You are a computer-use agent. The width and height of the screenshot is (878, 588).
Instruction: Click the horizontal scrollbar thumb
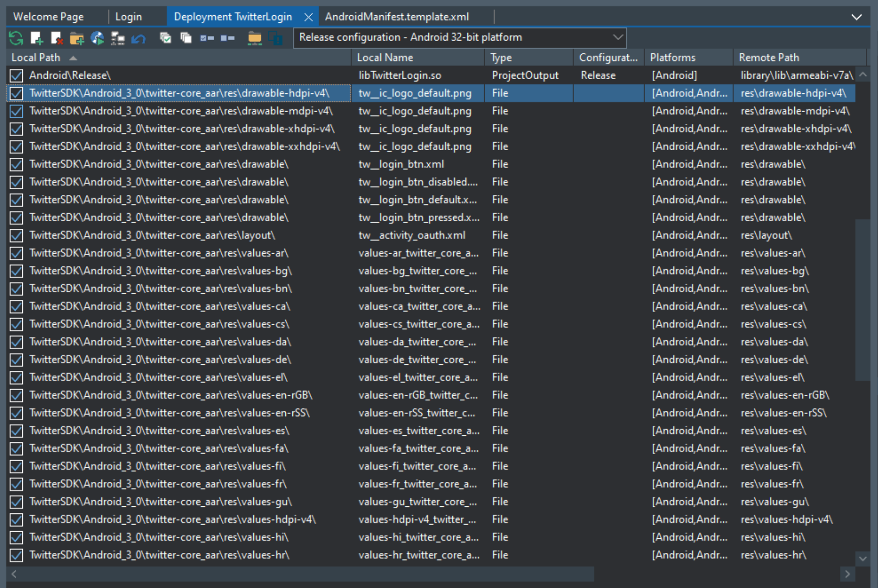[x=308, y=574]
